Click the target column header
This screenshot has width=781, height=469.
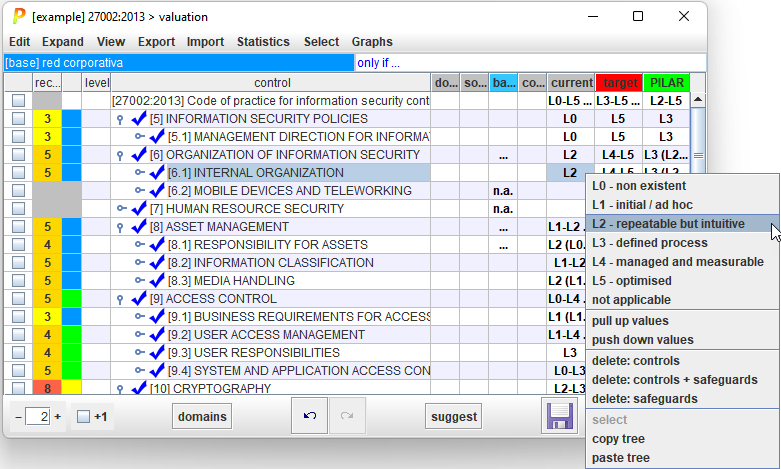[619, 83]
